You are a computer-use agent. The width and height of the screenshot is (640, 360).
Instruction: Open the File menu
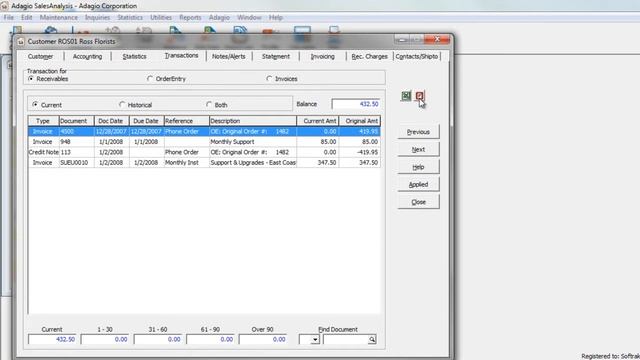[9, 18]
